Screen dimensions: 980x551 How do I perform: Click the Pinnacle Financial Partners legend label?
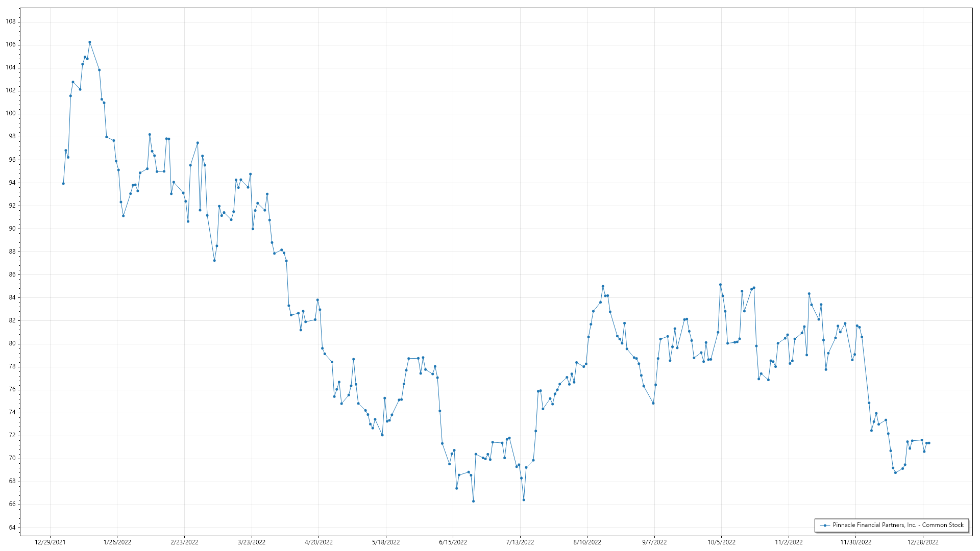898,525
